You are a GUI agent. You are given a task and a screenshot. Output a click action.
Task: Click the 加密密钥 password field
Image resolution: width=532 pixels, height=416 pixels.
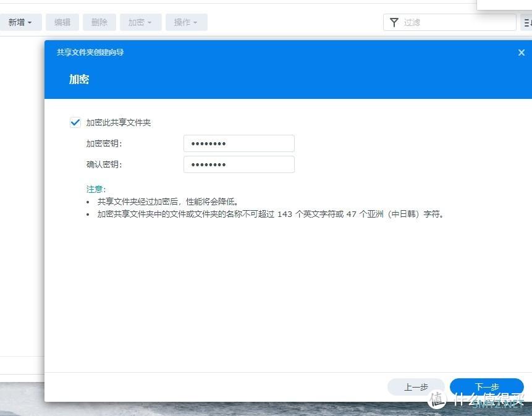[x=239, y=143]
